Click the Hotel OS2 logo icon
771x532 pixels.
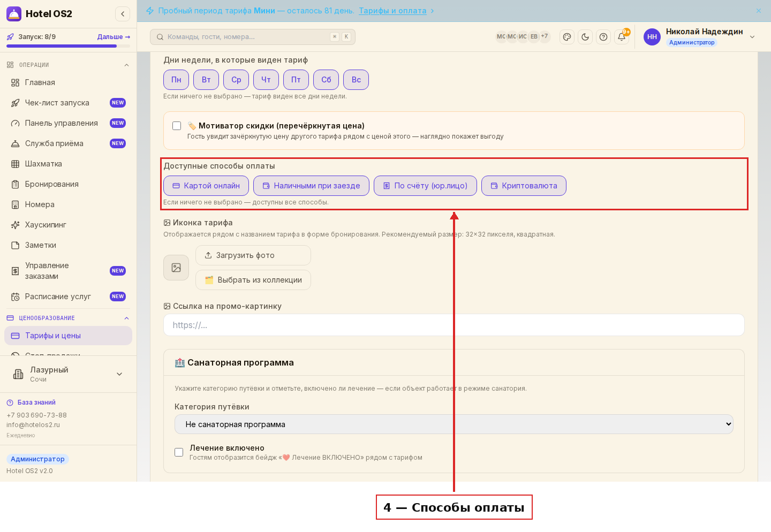14,14
